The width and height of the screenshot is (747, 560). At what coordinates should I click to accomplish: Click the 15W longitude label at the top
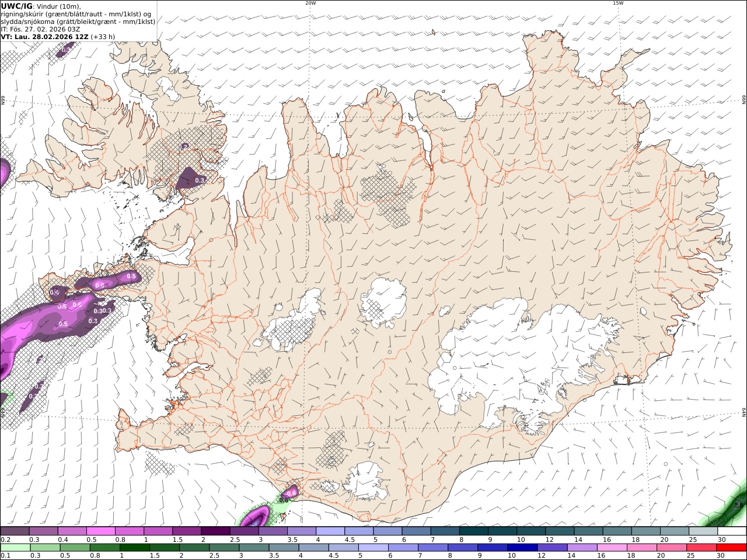pos(618,3)
